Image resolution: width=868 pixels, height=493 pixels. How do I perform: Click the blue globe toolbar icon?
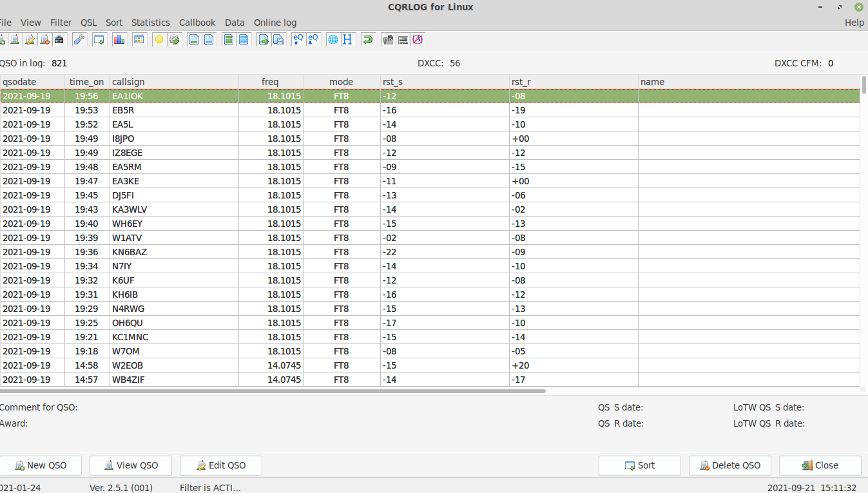point(333,39)
